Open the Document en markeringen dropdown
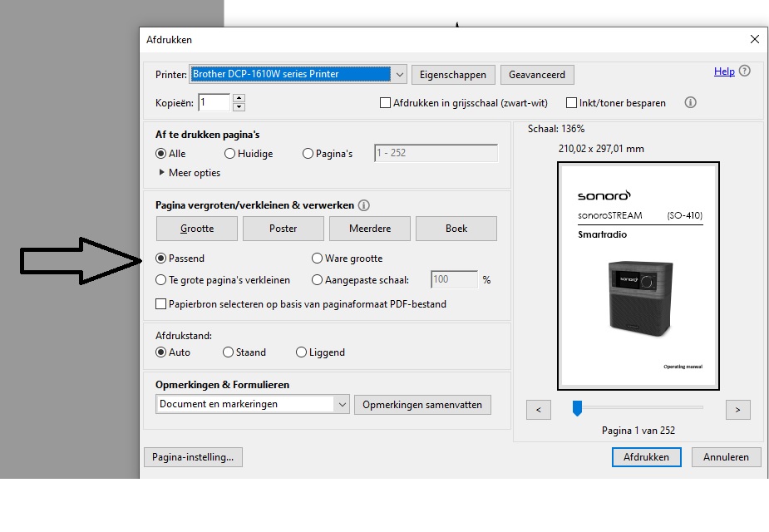769x532 pixels. tap(342, 405)
